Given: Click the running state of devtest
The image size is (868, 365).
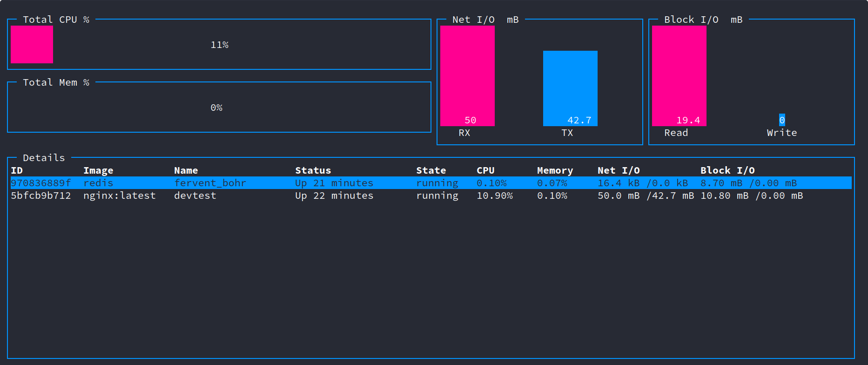Looking at the screenshot, I should pos(437,196).
